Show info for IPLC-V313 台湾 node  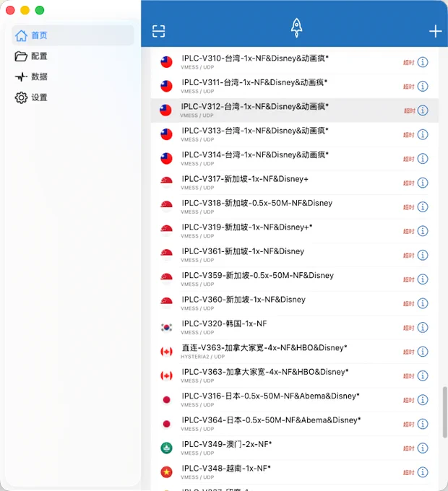pos(423,134)
